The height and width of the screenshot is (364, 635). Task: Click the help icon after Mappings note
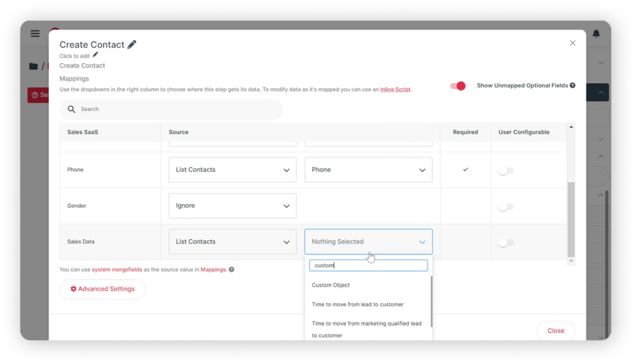coord(232,269)
